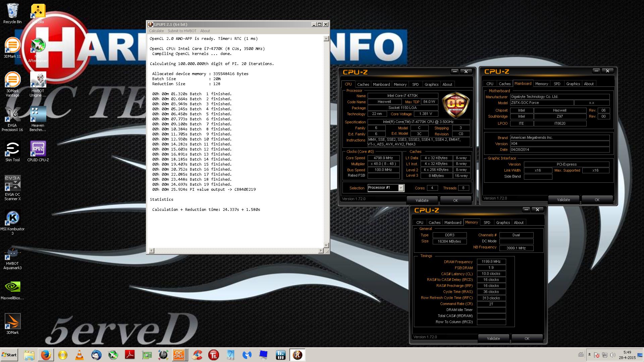Click the mainboard model Z97X-SOC Force
This screenshot has width=644, height=362.
[541, 103]
